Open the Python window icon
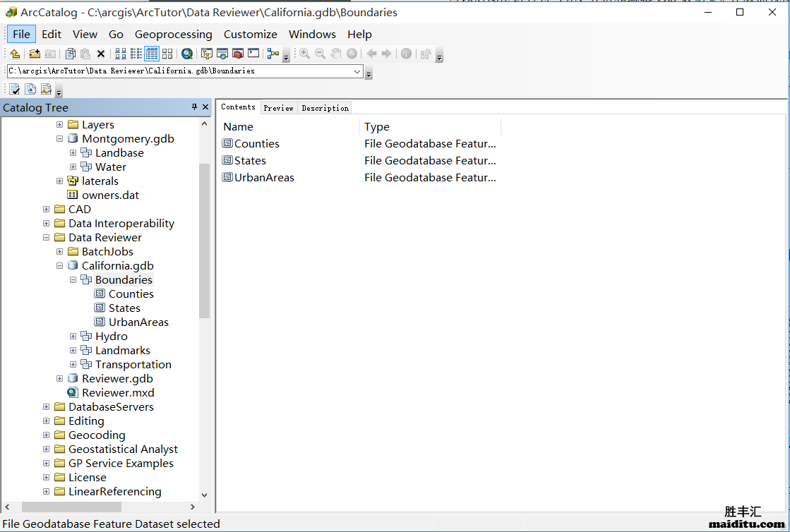Image resolution: width=790 pixels, height=532 pixels. click(253, 54)
